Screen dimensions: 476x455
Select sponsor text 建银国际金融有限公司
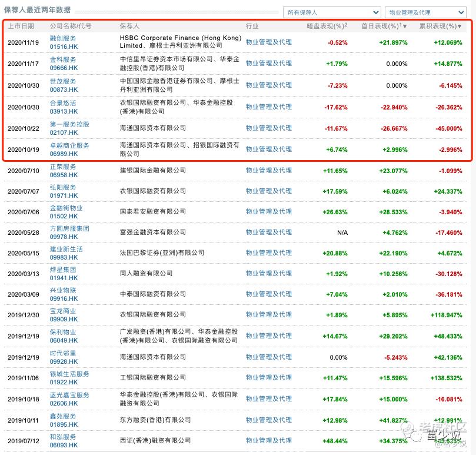[x=153, y=171]
